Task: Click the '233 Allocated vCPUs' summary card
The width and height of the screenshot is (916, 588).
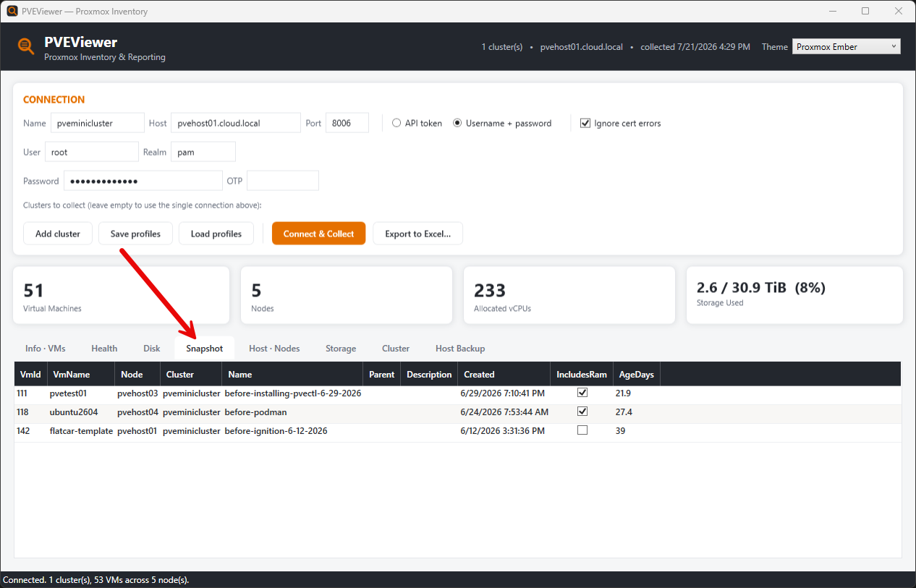Action: [x=569, y=295]
